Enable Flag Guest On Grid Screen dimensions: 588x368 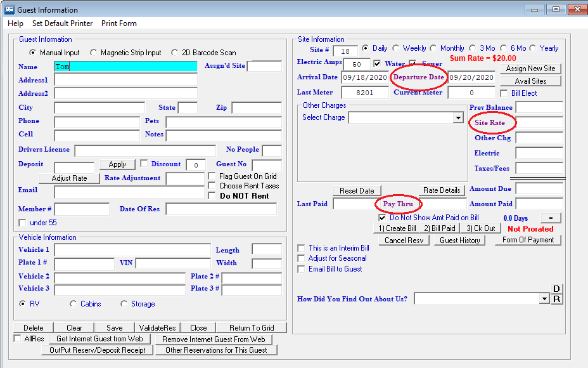tap(212, 176)
